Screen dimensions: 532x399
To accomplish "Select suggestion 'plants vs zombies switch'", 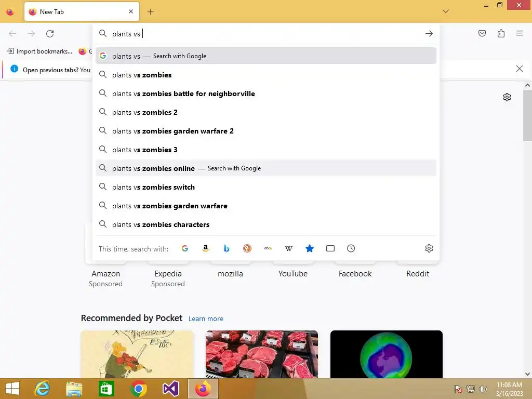I will pos(266,187).
